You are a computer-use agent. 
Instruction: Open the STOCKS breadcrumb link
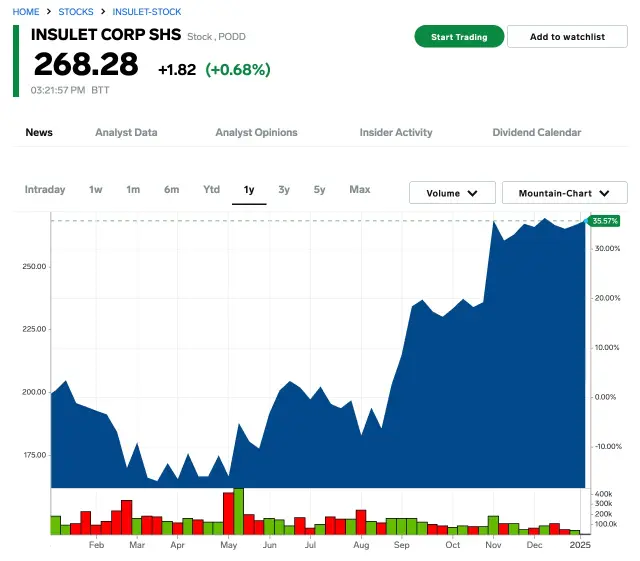click(76, 12)
